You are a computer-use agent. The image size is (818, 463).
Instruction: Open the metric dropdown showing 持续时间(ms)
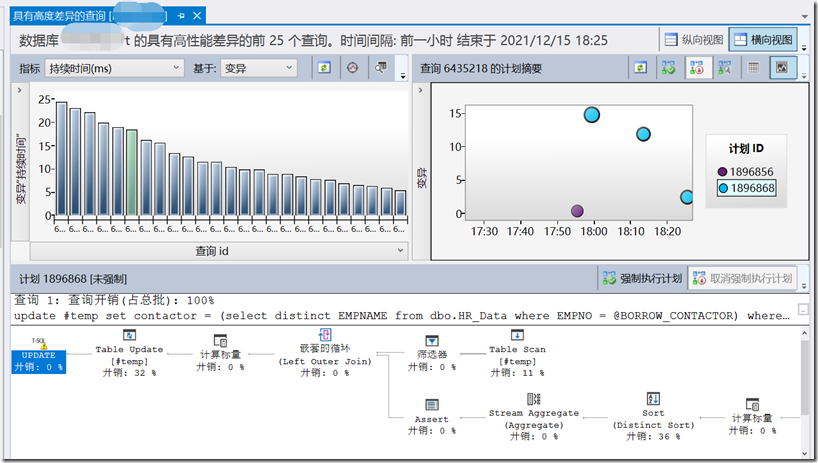click(114, 68)
